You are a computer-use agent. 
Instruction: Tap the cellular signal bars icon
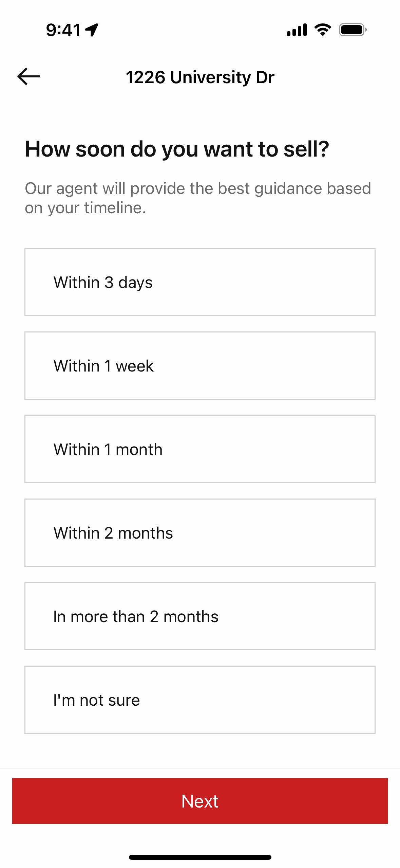click(x=297, y=30)
